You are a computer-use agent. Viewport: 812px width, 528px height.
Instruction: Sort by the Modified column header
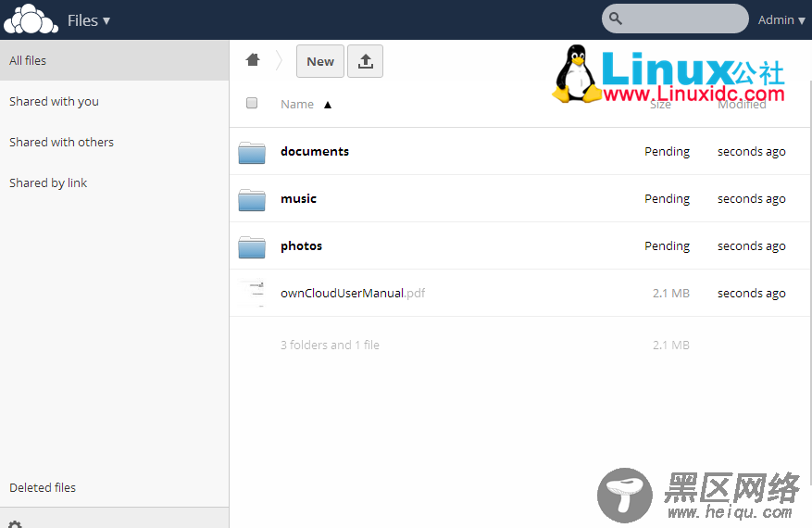click(742, 104)
